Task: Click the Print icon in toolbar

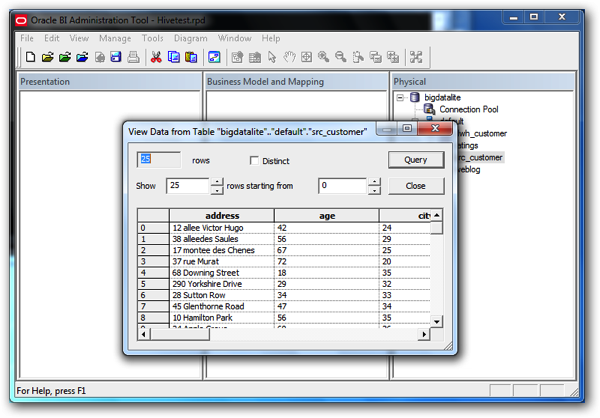Action: [x=133, y=57]
